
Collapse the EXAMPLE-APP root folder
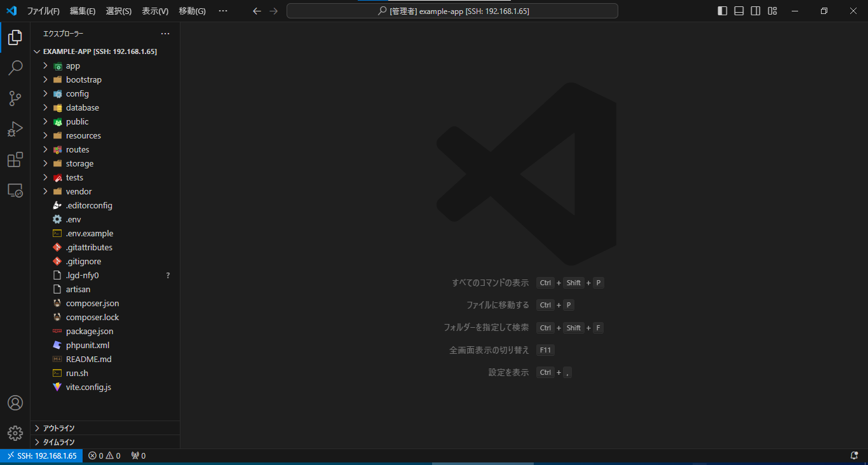click(x=105, y=51)
